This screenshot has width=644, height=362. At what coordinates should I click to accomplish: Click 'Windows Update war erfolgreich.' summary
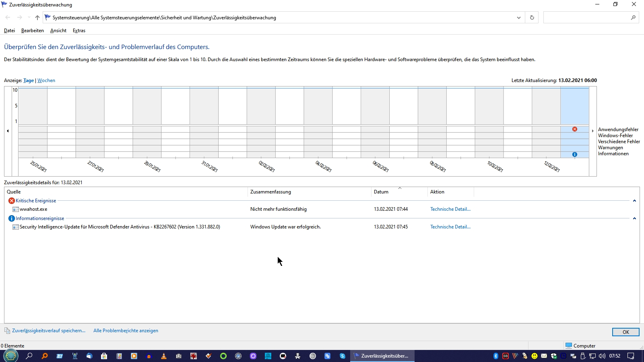point(285,227)
